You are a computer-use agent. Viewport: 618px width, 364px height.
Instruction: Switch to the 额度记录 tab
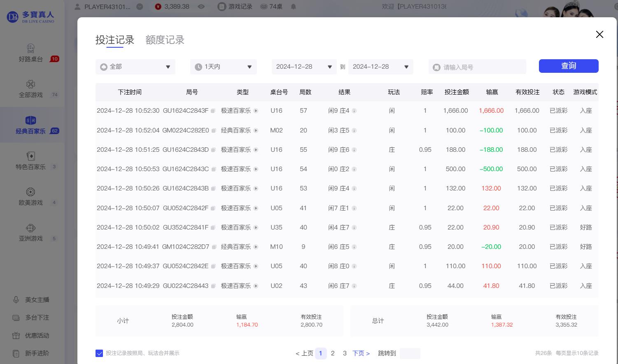[164, 39]
